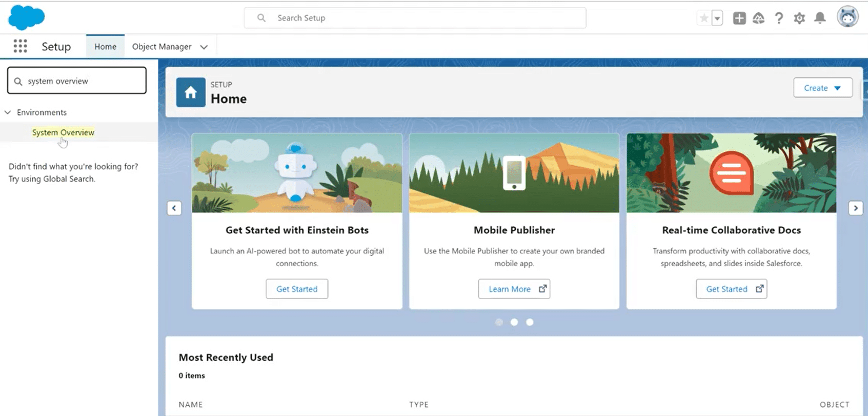This screenshot has width=868, height=416.
Task: Click the Quick Find box with 'system overview'
Action: [x=77, y=81]
